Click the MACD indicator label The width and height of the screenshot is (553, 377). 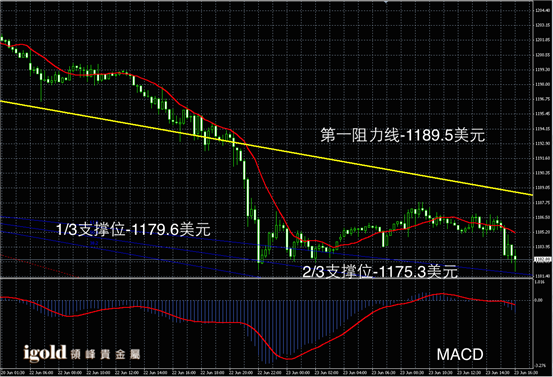click(460, 354)
